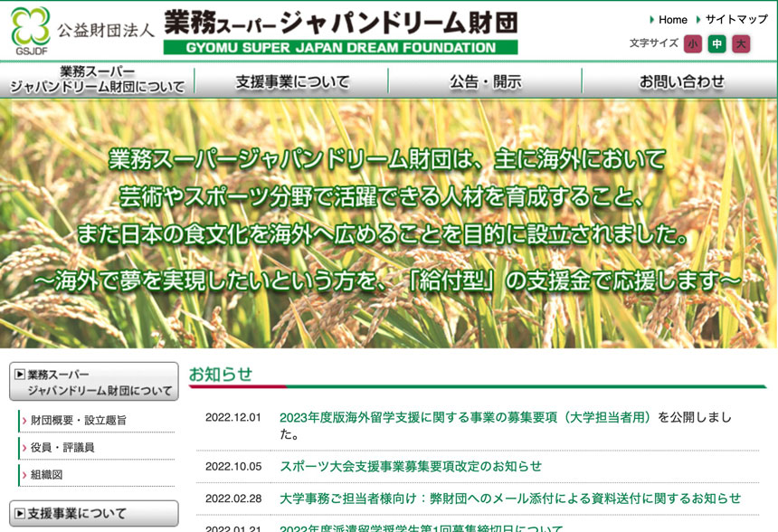Open the 業務スーパージャパンドリーム財団について nav menu
The height and width of the screenshot is (532, 778).
pos(98,80)
